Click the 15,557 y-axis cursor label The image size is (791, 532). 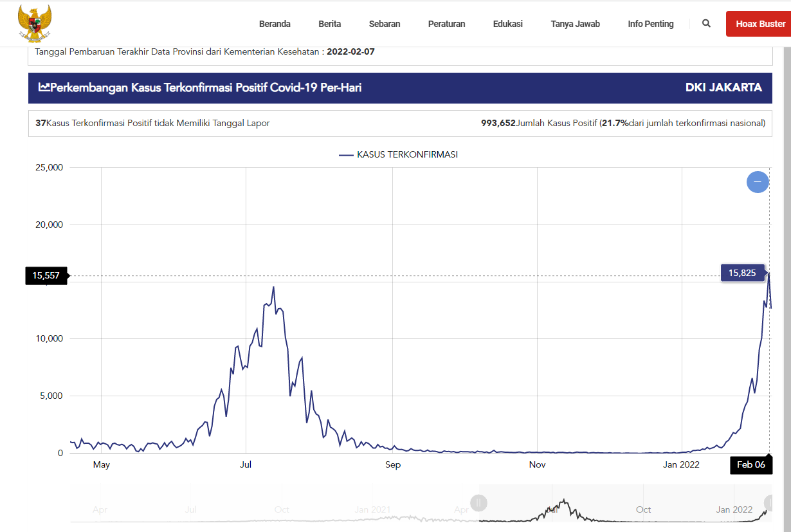coord(46,276)
